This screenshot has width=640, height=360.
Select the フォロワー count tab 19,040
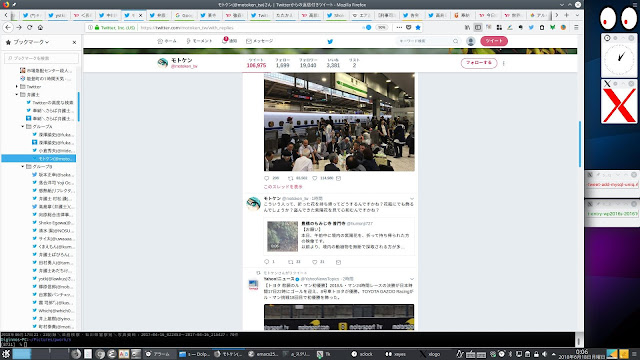click(308, 63)
